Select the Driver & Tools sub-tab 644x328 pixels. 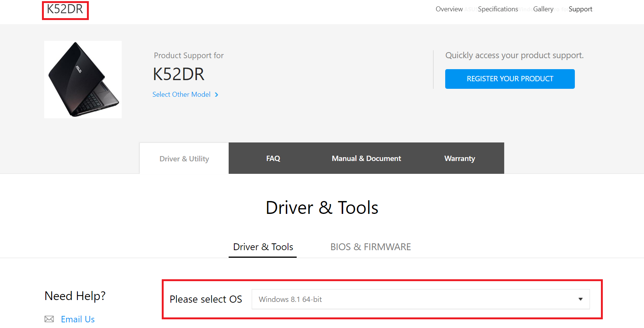point(263,247)
